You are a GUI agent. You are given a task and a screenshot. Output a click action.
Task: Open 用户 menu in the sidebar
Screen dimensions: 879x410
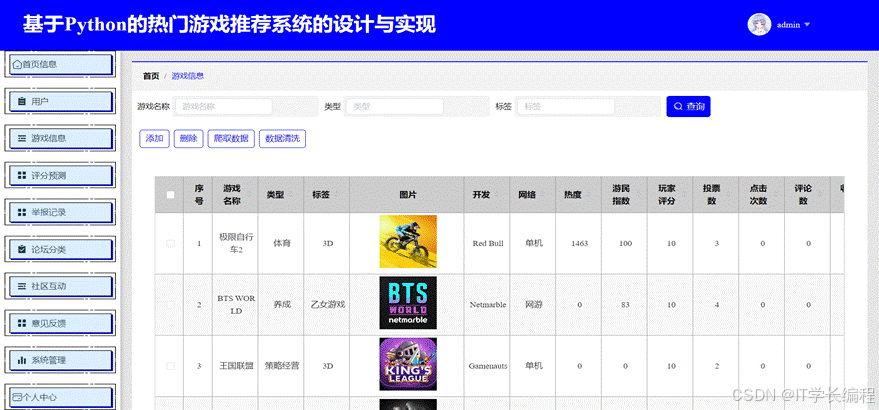pos(60,102)
